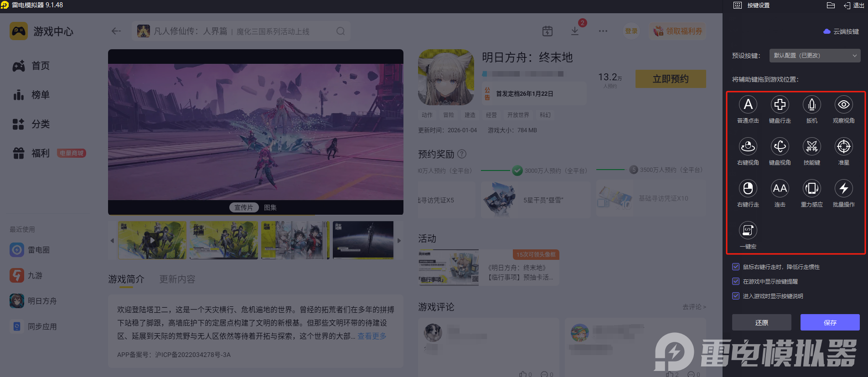Switch to the 宣传片 trailer tab

[243, 207]
